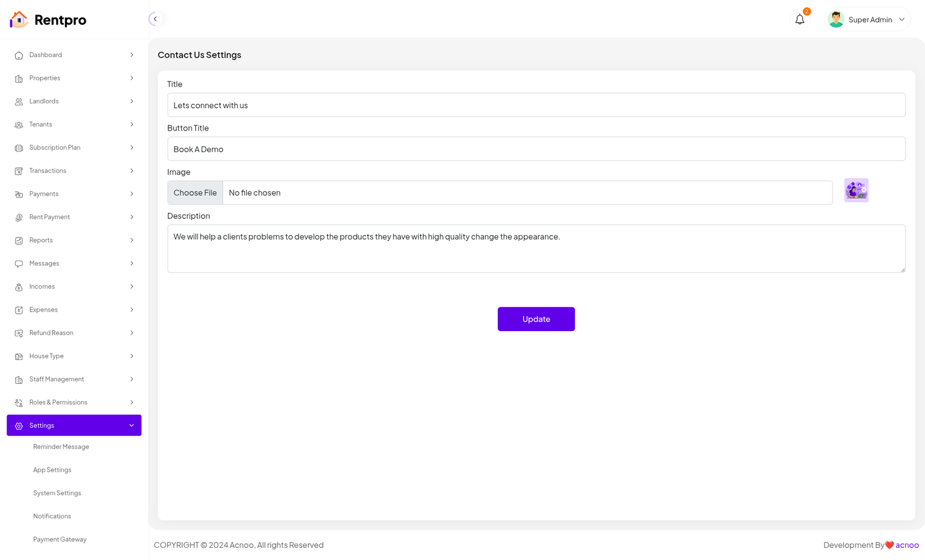Click the Messages chat bubble icon

pos(18,264)
